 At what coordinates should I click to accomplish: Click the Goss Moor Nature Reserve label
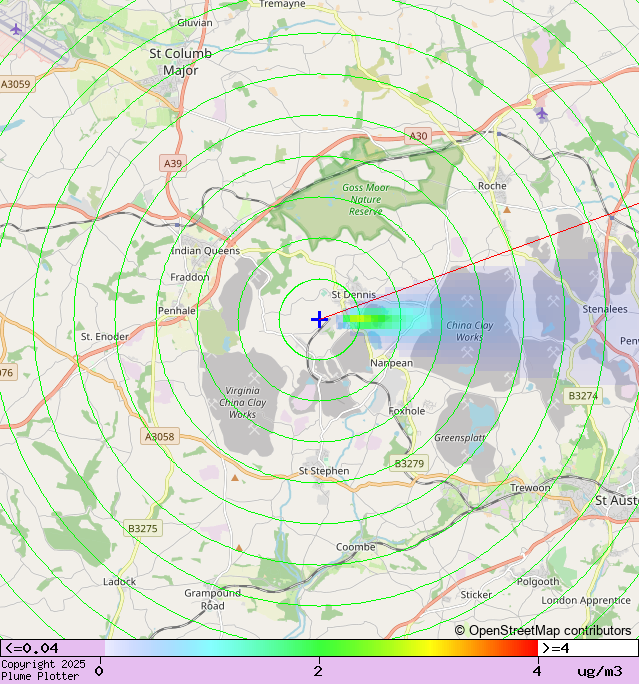pos(366,199)
